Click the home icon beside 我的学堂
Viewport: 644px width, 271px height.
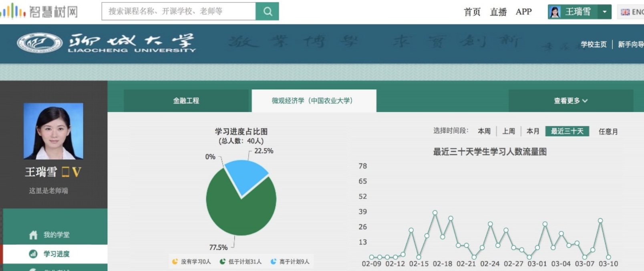pyautogui.click(x=33, y=235)
